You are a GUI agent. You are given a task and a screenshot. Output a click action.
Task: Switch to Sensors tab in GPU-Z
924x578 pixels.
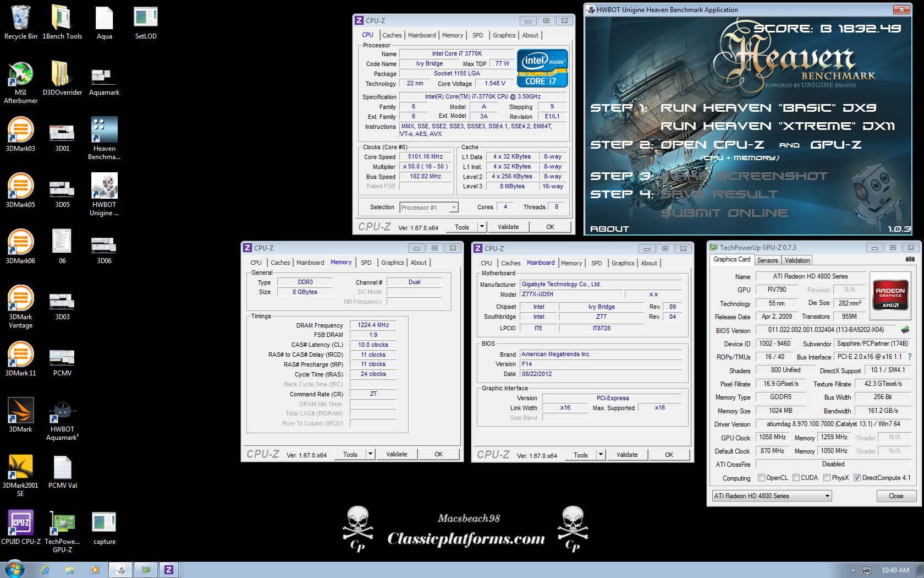767,260
